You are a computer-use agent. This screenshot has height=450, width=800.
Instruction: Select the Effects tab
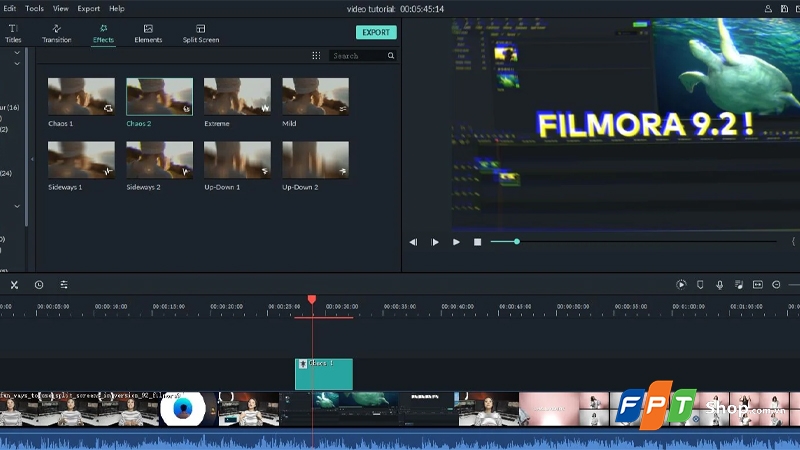pyautogui.click(x=103, y=33)
